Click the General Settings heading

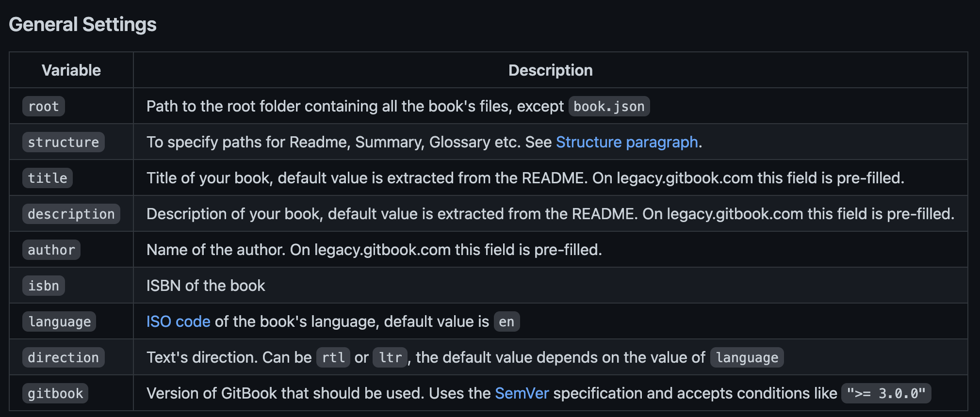82,24
